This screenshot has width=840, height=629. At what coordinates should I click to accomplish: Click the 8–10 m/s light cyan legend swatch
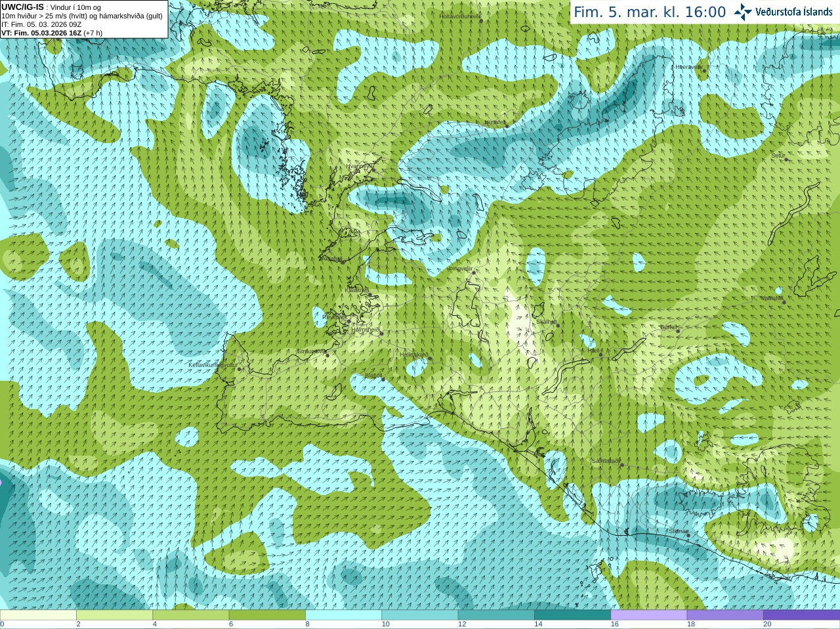coord(343,615)
